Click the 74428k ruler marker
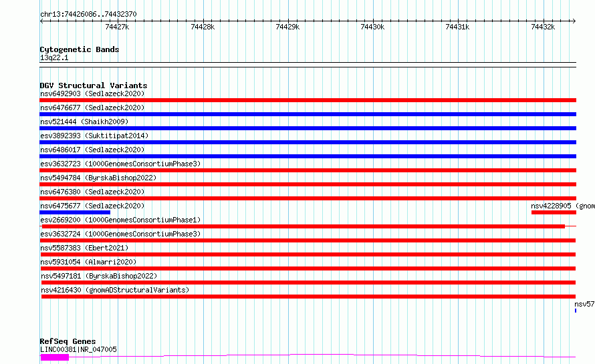 [x=203, y=27]
